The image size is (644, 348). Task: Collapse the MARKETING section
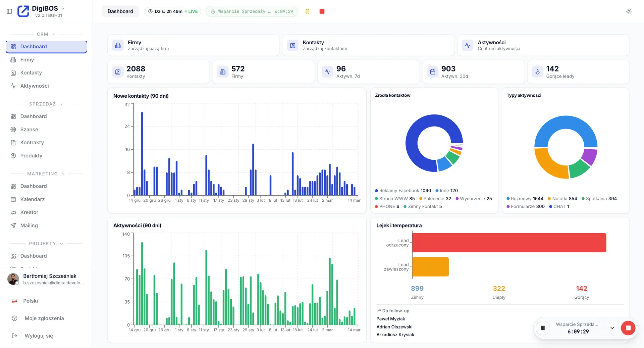[x=46, y=174]
